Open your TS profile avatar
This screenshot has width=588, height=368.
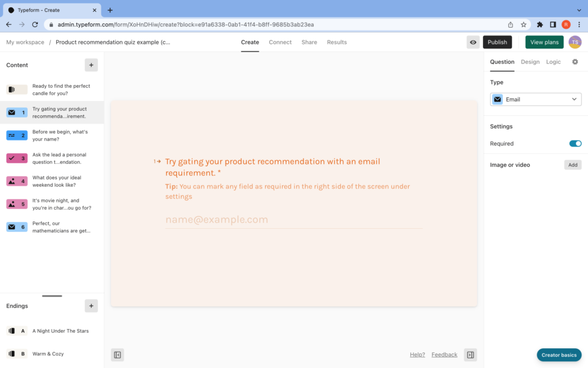pyautogui.click(x=575, y=42)
